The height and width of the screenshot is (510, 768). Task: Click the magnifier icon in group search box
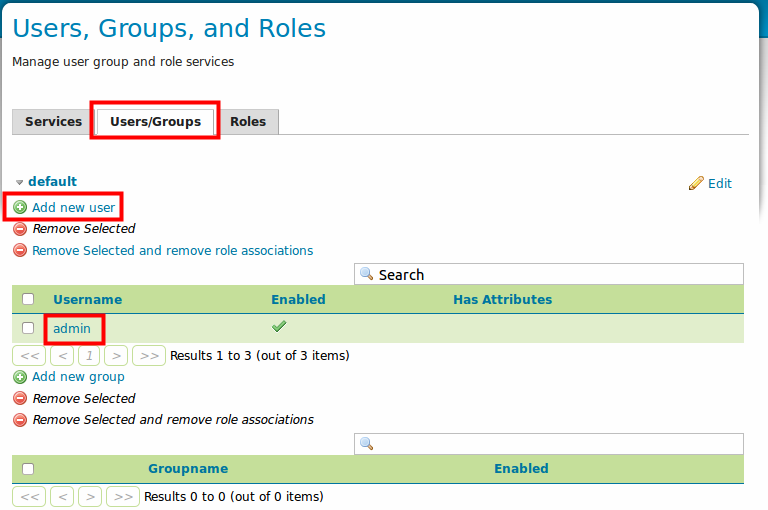366,443
